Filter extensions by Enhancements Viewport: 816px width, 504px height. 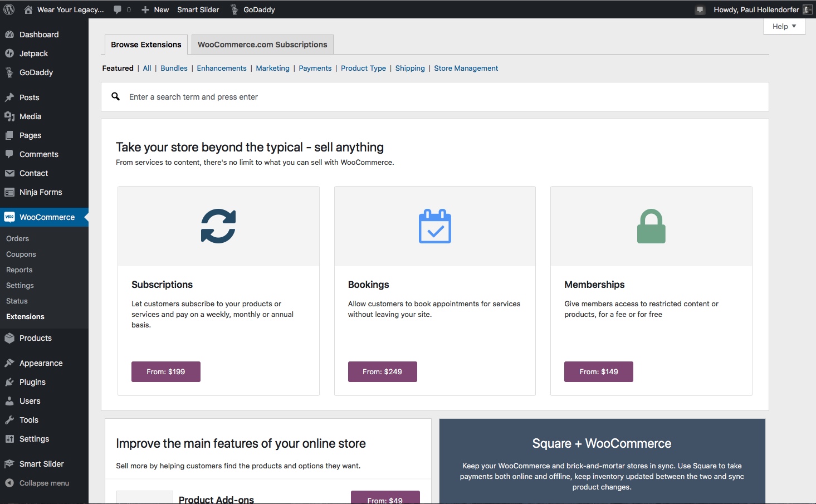[222, 68]
